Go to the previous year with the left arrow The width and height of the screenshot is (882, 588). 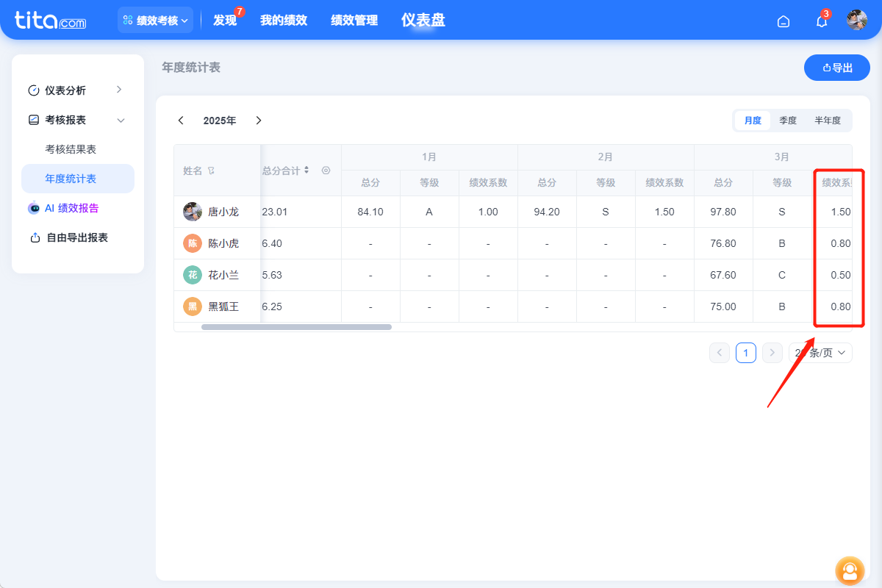coord(181,120)
